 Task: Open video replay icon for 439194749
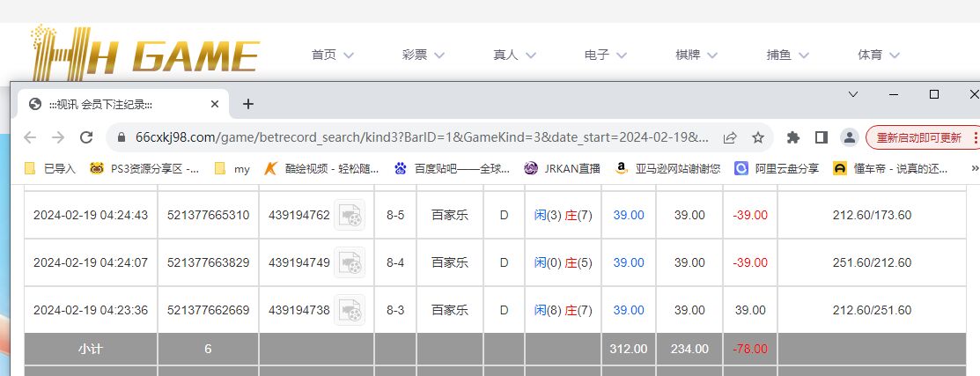(x=350, y=262)
